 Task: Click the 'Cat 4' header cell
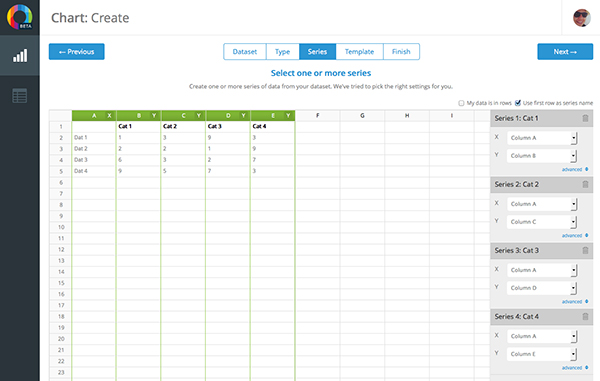pyautogui.click(x=273, y=126)
